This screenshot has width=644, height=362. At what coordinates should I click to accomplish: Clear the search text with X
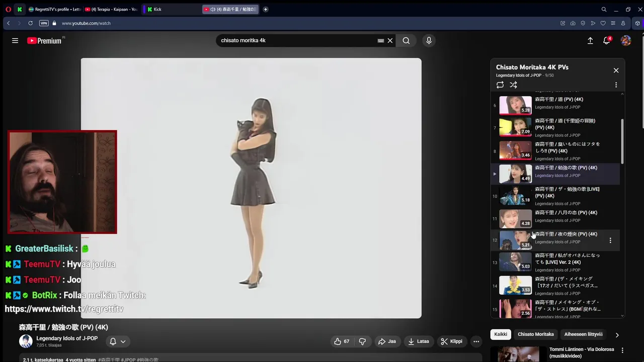pyautogui.click(x=390, y=41)
